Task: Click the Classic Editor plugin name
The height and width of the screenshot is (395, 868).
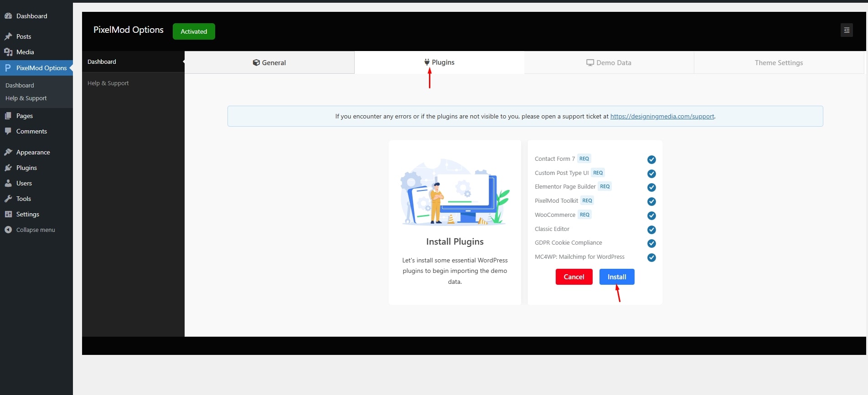Action: (x=552, y=229)
